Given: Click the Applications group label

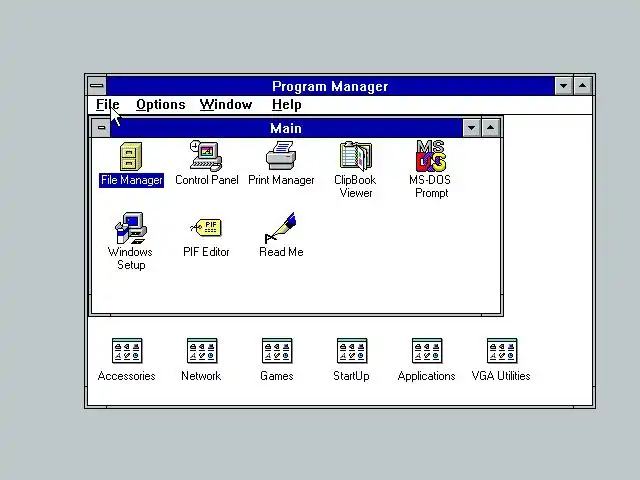Looking at the screenshot, I should pos(427,376).
